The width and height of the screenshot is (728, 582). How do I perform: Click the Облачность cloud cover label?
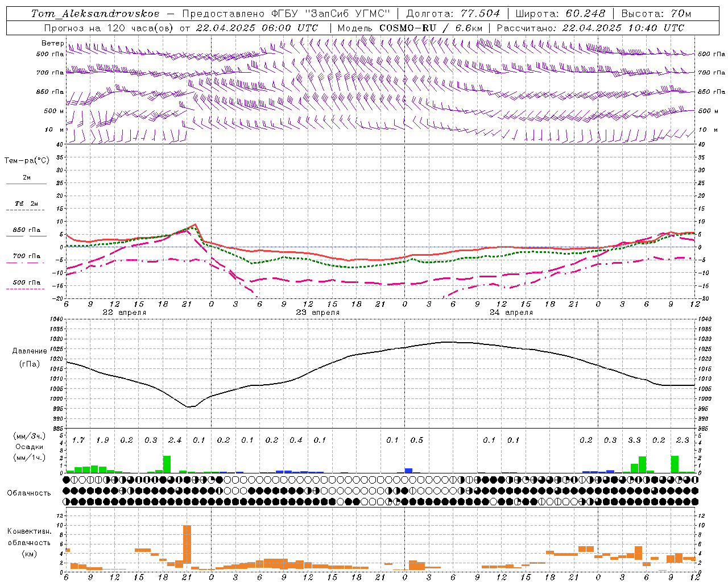coord(29,493)
